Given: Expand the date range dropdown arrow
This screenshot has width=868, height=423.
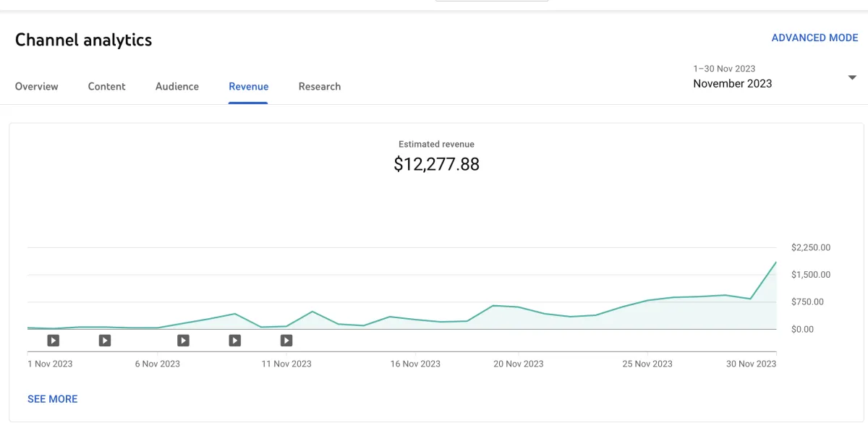Looking at the screenshot, I should pyautogui.click(x=852, y=77).
